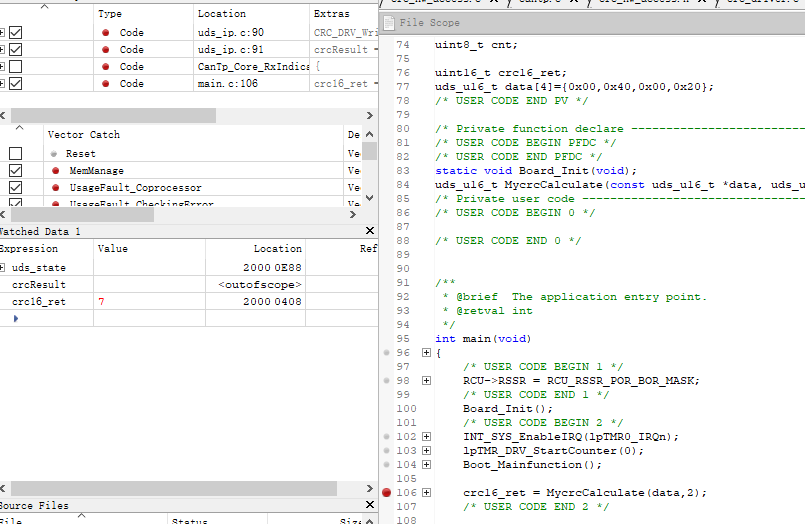Expand the uds_state watch expression
805x524 pixels.
coord(2,267)
